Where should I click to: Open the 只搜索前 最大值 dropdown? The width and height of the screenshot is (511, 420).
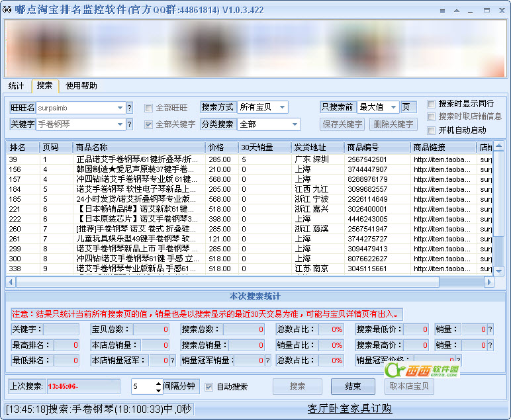point(393,106)
